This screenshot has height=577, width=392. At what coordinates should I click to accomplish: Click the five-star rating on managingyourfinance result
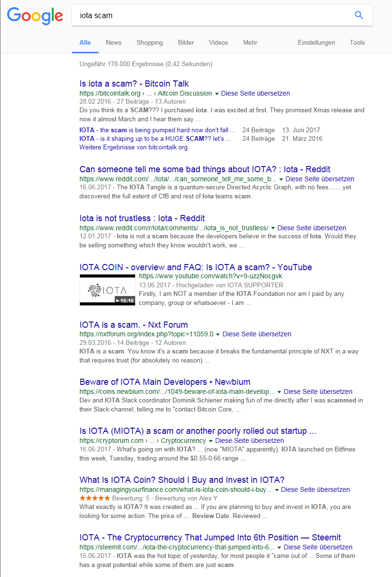(x=95, y=498)
